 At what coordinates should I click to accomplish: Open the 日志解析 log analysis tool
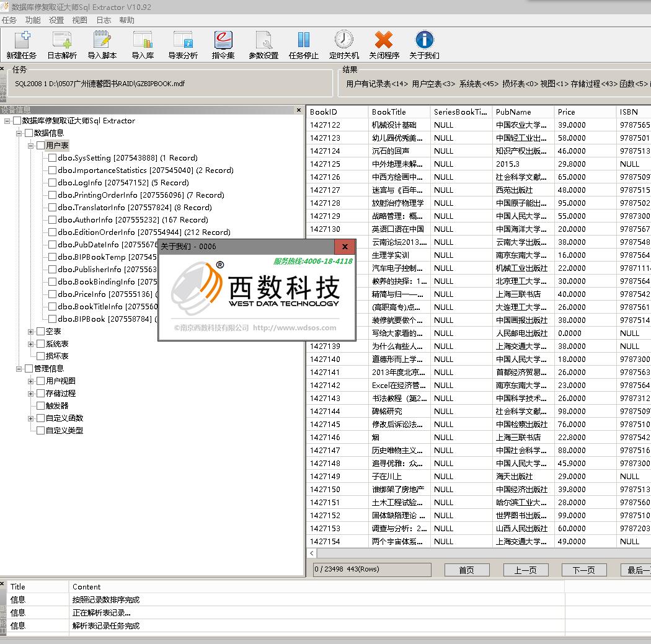click(x=62, y=40)
